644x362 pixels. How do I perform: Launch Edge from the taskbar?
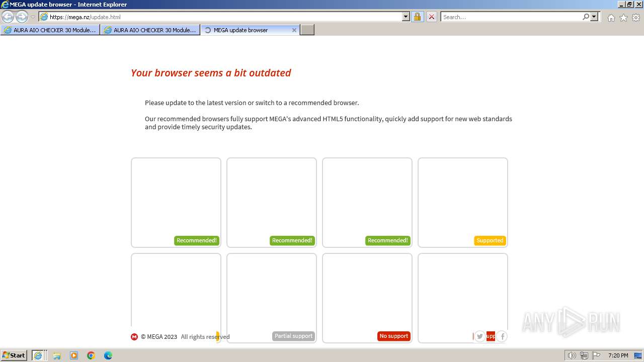[x=108, y=355]
